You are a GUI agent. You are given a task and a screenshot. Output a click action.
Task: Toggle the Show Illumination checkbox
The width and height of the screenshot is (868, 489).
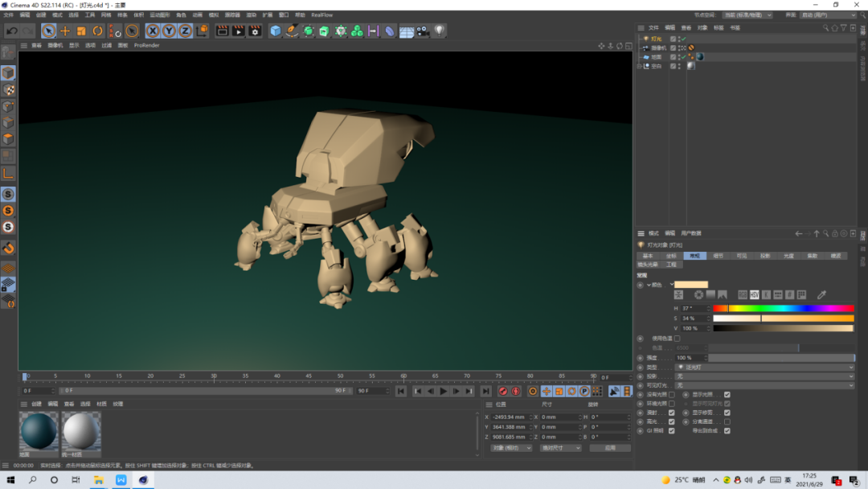[727, 395]
